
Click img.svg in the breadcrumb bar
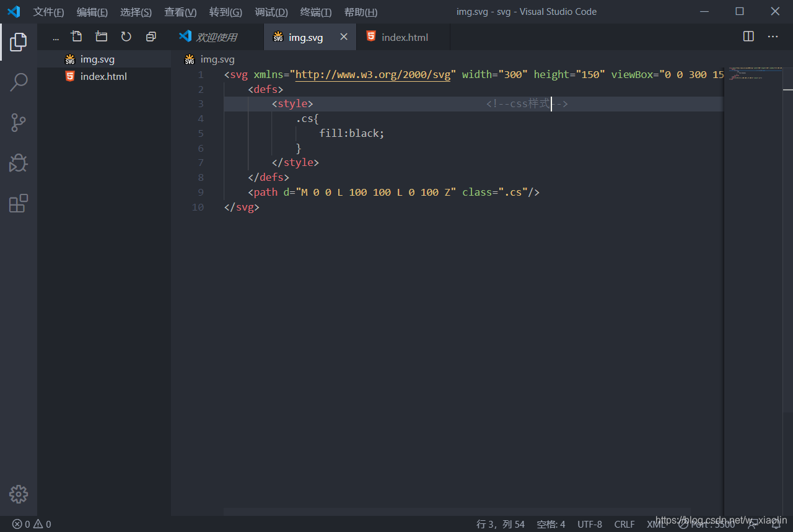tap(217, 59)
